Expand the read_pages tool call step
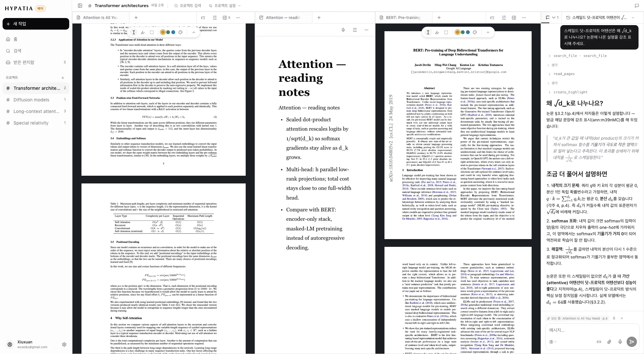644x354 pixels. point(562,74)
